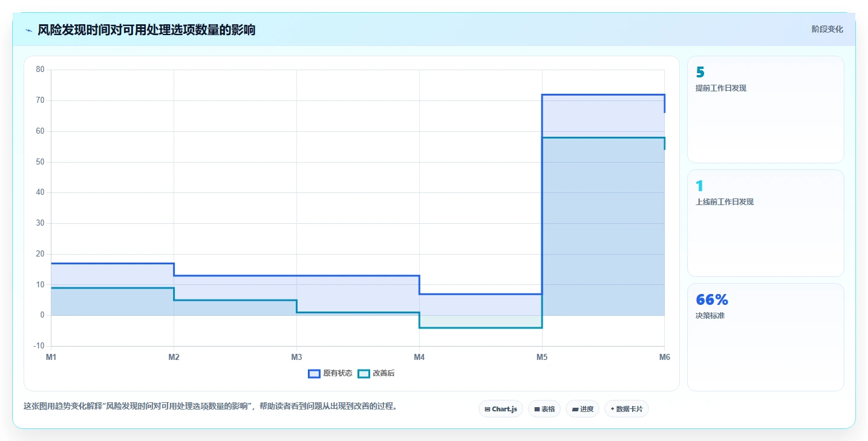This screenshot has height=441, width=868.
Task: Click the -10 value on the y-axis
Action: pos(39,346)
